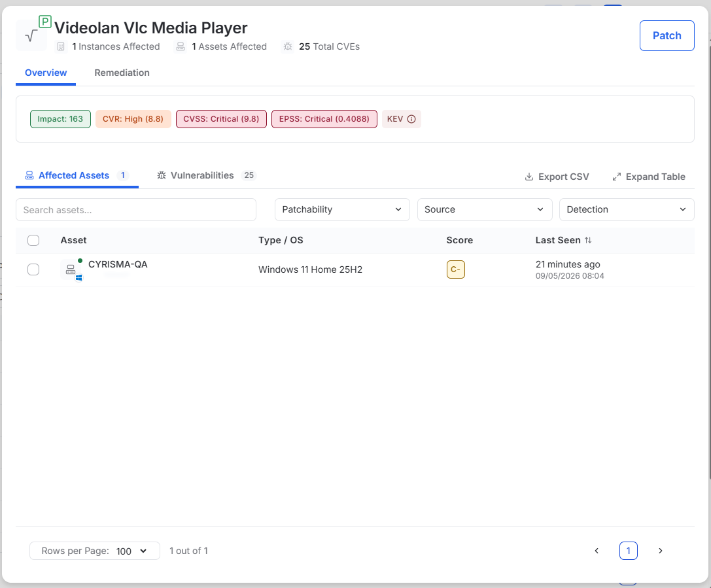Click the Total CVEs bug icon
The width and height of the screenshot is (711, 588).
288,46
